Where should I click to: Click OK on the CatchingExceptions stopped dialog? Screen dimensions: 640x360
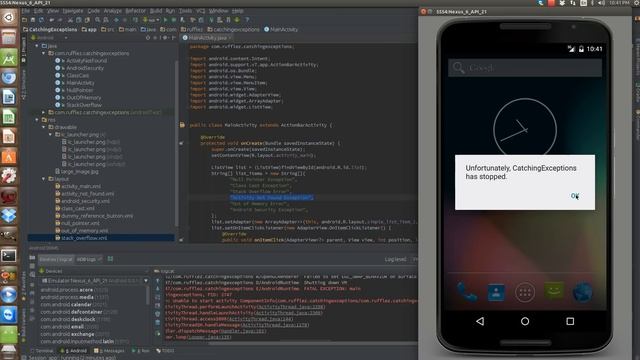(x=575, y=196)
